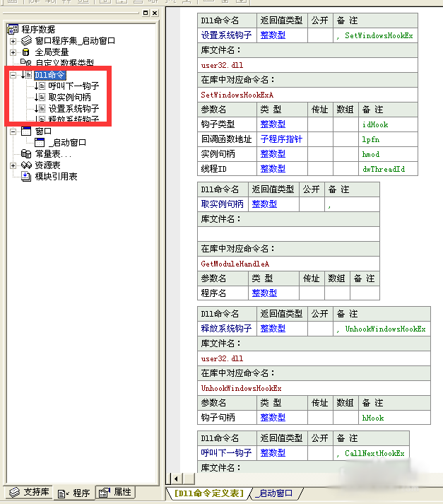443x504 pixels.
Task: Click the 全局变量 database icon
Action: [26, 52]
